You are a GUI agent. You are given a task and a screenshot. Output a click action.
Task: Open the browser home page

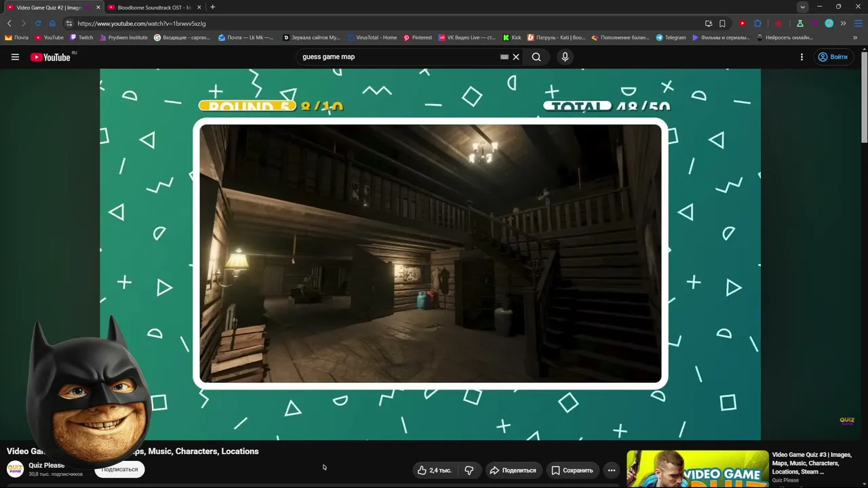(x=52, y=23)
